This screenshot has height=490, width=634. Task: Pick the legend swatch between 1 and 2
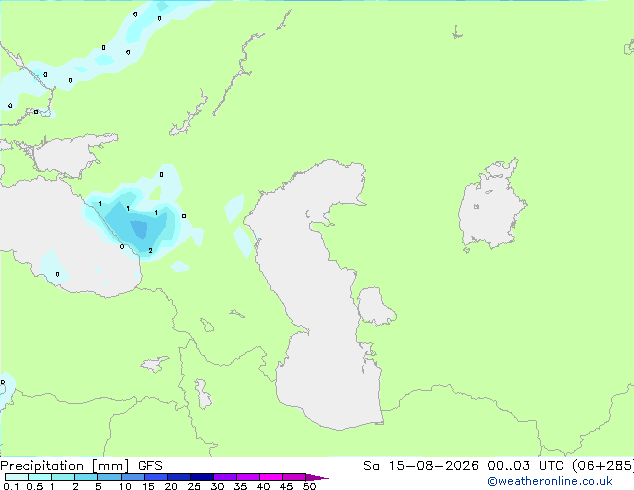(x=63, y=477)
